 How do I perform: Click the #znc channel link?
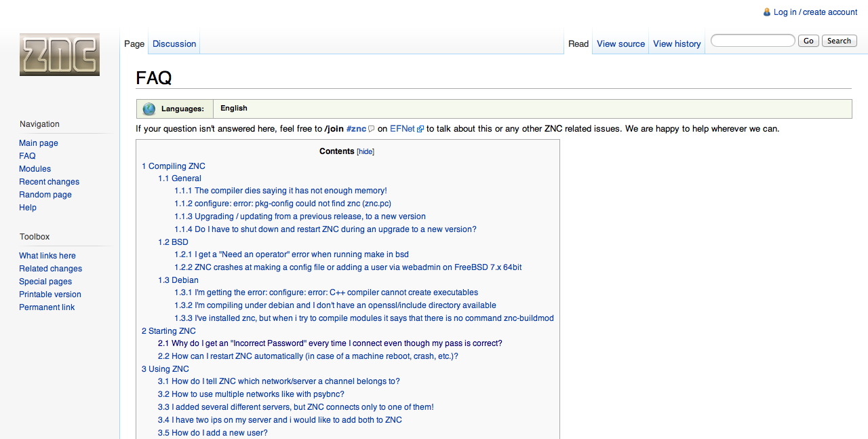tap(356, 129)
